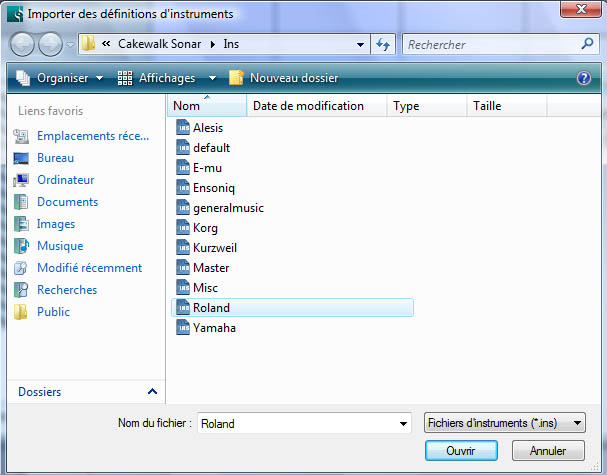Click Cakewalk Sonar in the address path
The image size is (607, 475).
click(159, 44)
